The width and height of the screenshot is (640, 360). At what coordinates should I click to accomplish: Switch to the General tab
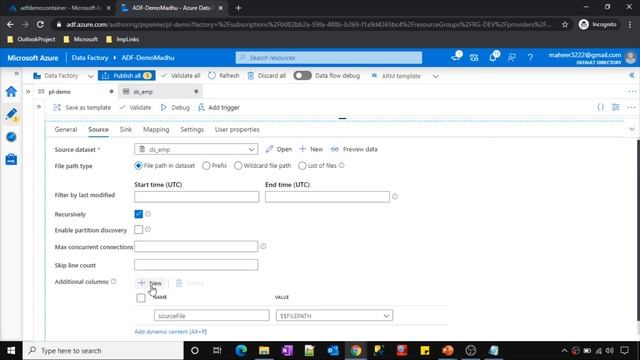tap(66, 129)
